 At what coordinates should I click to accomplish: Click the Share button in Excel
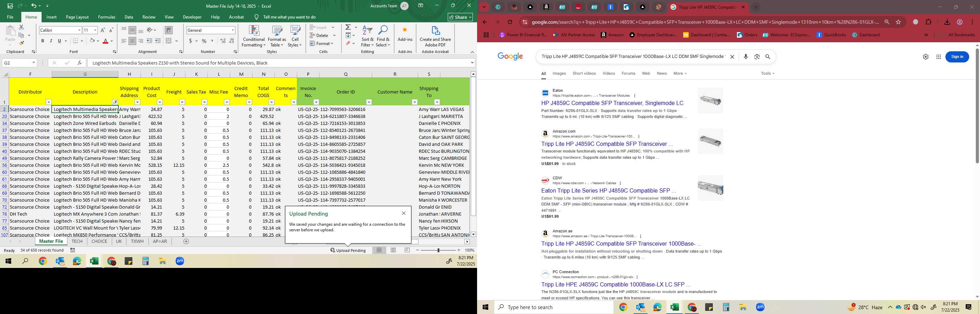click(460, 17)
